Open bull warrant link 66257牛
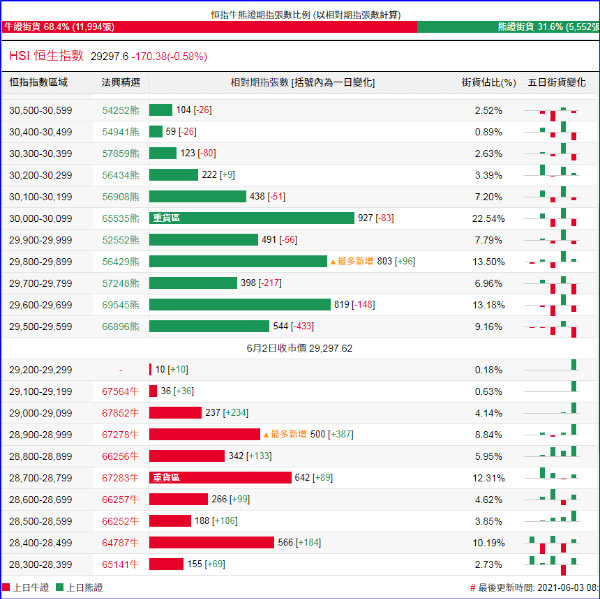The image size is (600, 599). [x=120, y=499]
